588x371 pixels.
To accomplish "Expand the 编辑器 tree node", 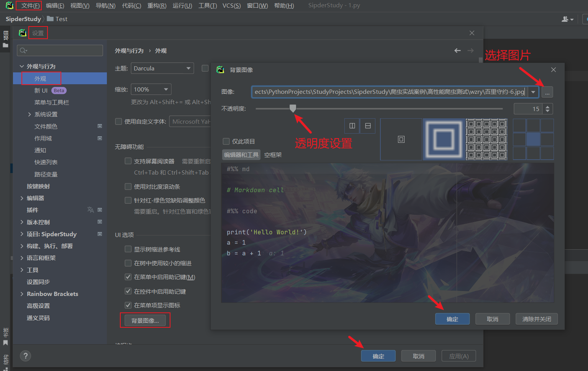I will point(22,198).
